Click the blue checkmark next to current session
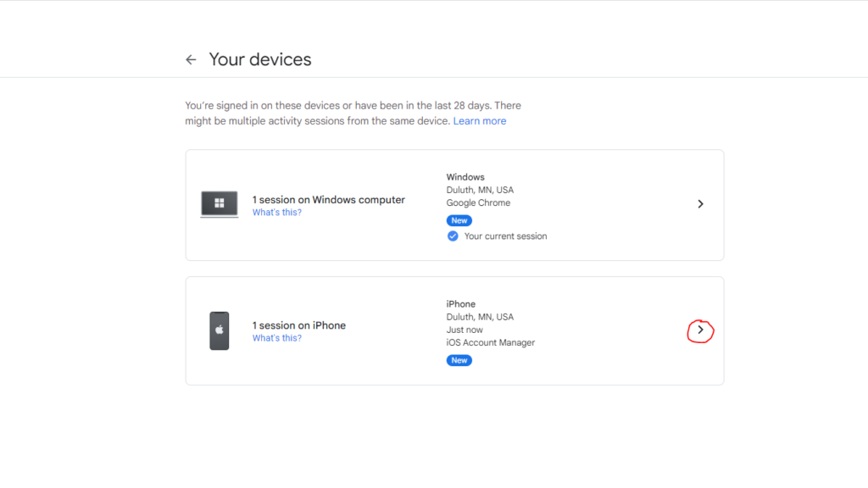 point(453,236)
